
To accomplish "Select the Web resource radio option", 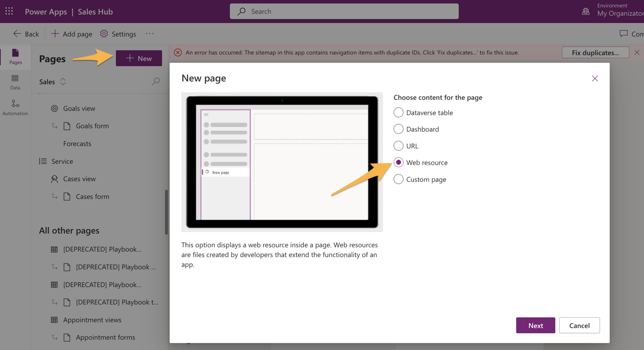I will point(398,162).
